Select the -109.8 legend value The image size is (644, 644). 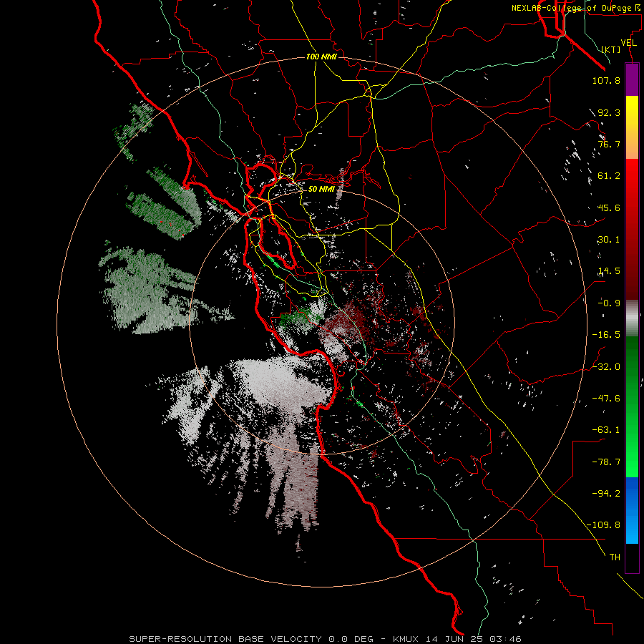[x=603, y=525]
